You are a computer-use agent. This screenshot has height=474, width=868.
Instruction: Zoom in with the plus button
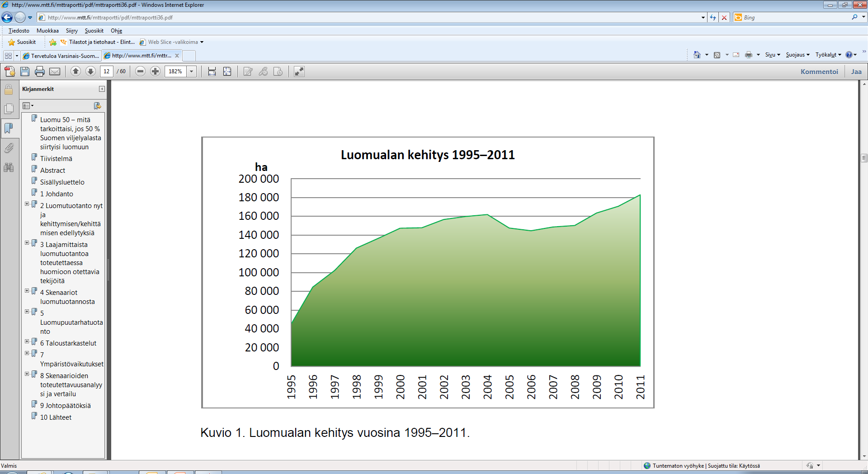coord(155,71)
